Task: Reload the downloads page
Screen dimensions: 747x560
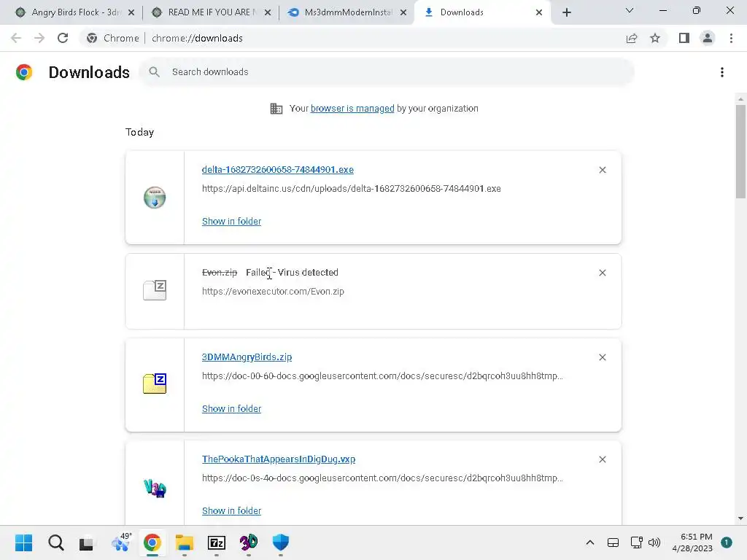Action: (63, 38)
